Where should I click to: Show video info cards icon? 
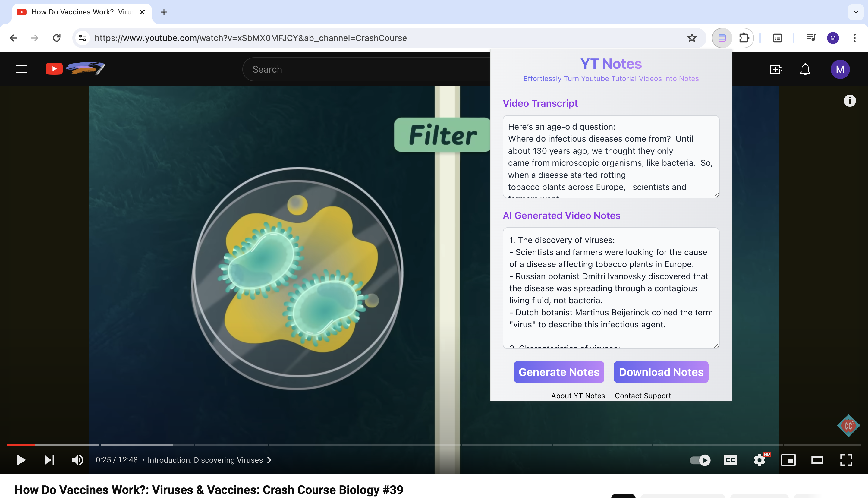coord(850,101)
